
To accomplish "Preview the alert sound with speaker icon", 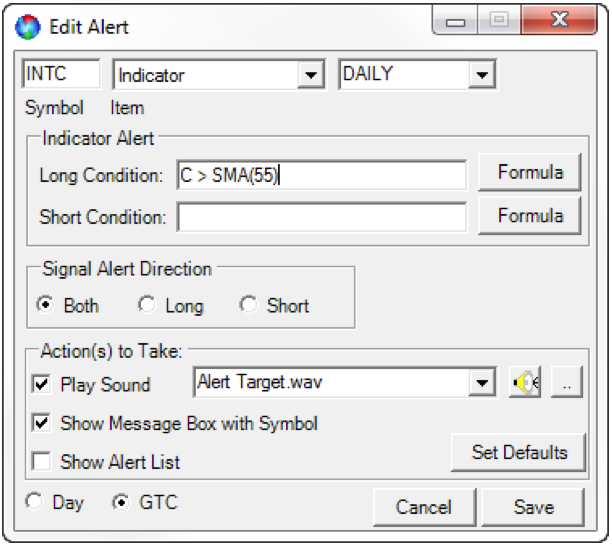I will click(x=525, y=382).
